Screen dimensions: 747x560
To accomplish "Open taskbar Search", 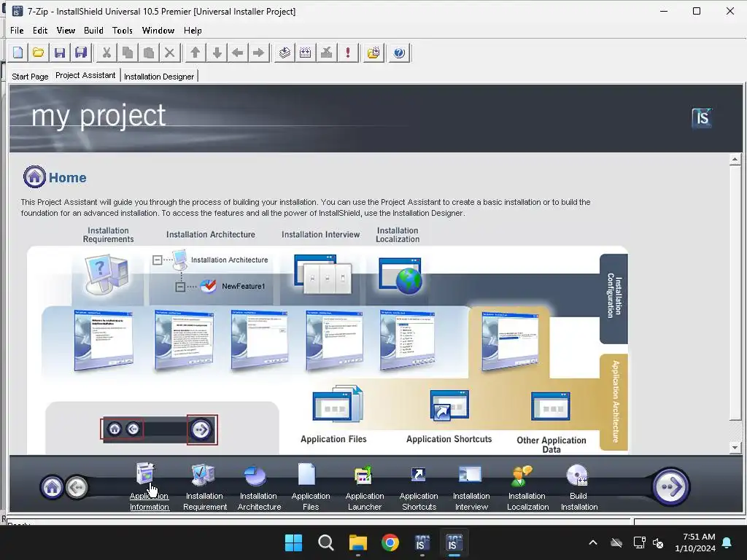I will click(x=326, y=542).
